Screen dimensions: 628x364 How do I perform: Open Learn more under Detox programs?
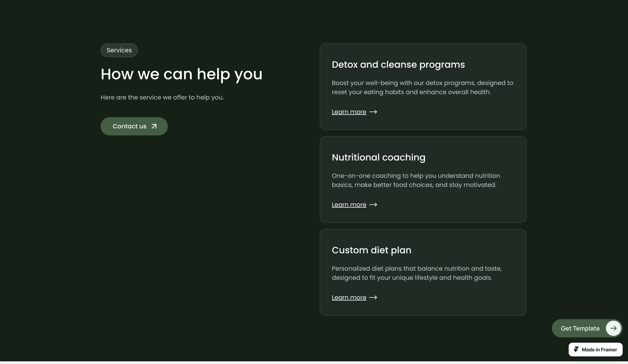[x=349, y=112]
